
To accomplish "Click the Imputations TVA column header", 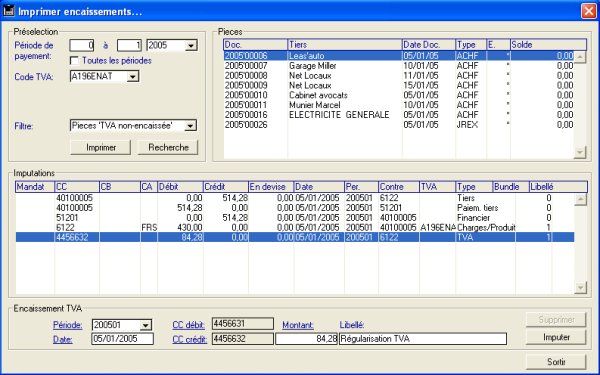I will [x=437, y=187].
